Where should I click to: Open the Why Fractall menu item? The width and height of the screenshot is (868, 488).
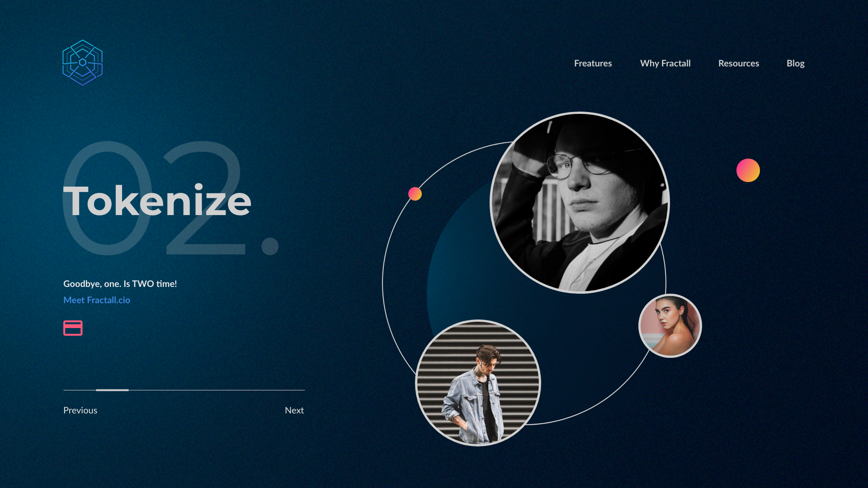[665, 63]
